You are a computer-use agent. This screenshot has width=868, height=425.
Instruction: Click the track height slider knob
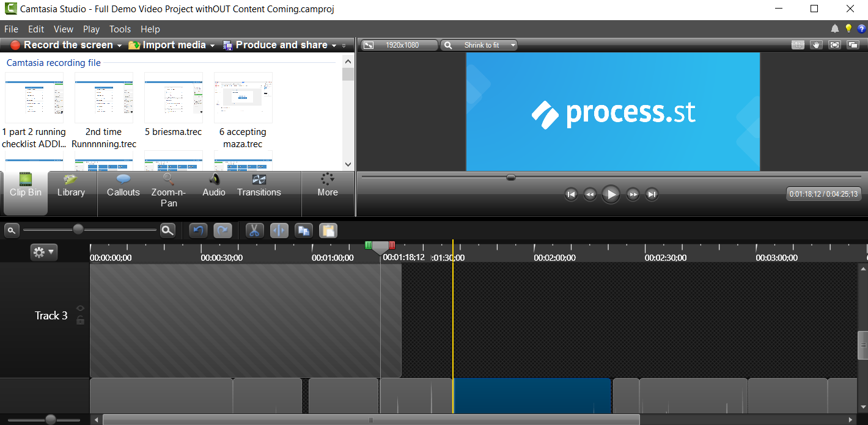coord(51,420)
